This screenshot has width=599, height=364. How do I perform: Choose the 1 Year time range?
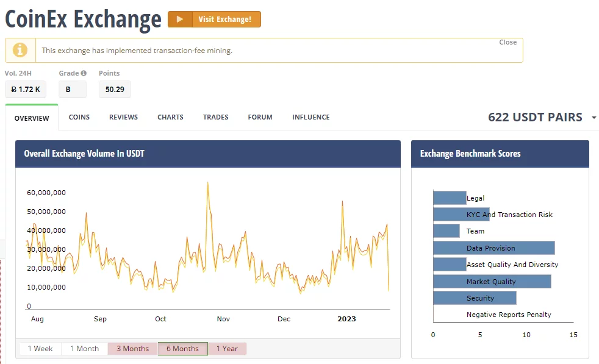[x=227, y=349]
